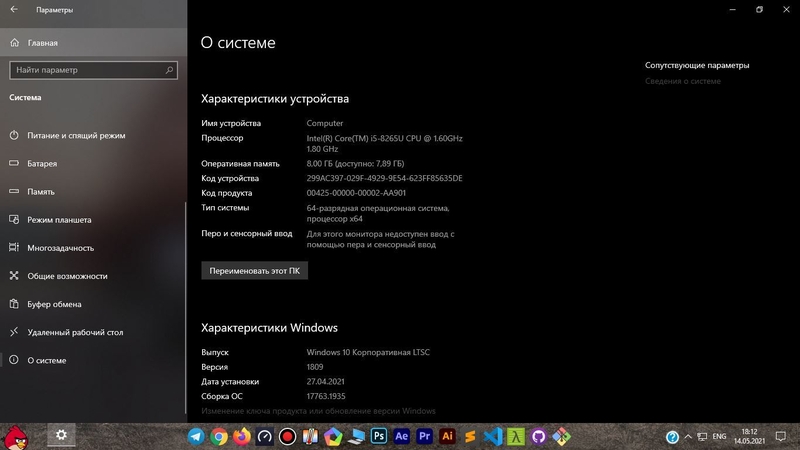
Task: Go back with the Settings back arrow
Action: click(14, 9)
